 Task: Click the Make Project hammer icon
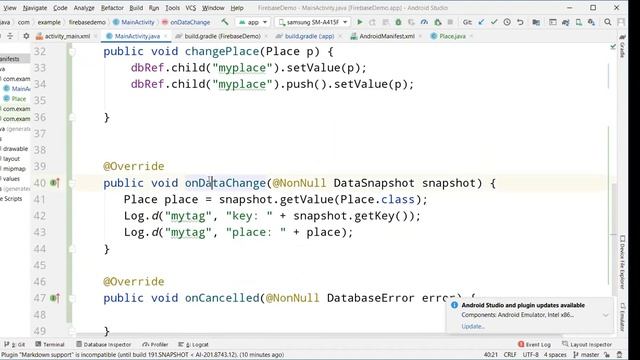coord(225,22)
